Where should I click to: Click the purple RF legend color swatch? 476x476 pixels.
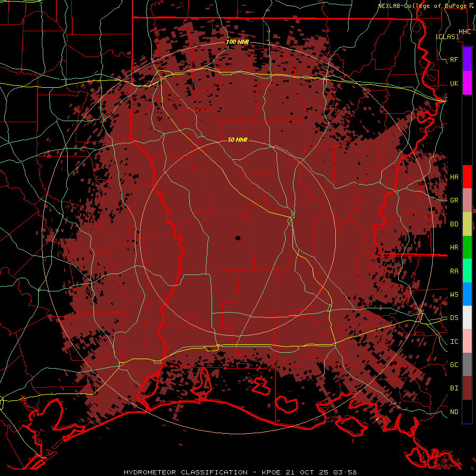467,59
